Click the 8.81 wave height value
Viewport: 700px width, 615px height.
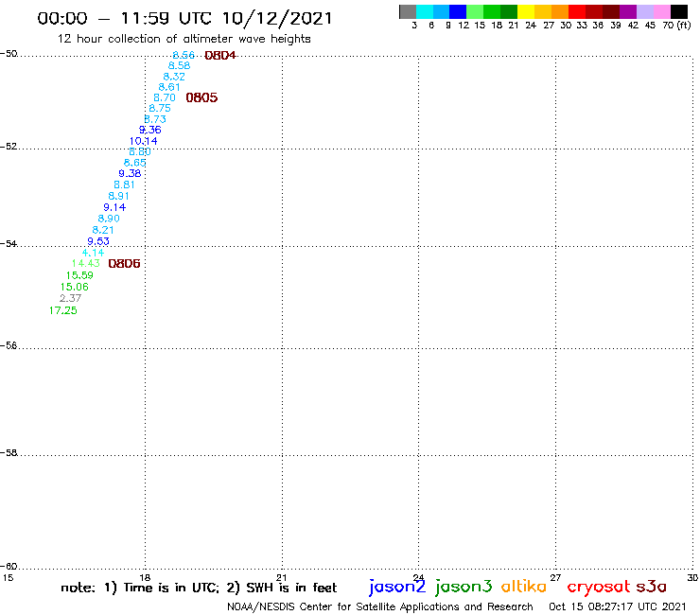pyautogui.click(x=124, y=184)
